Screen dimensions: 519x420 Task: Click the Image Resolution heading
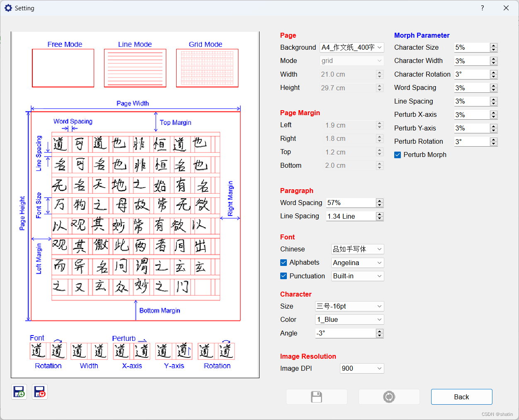(308, 356)
